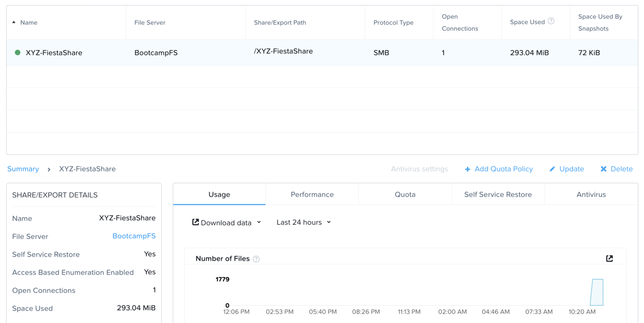The width and height of the screenshot is (644, 323).
Task: Click the Access Based Enumeration Enabled label
Action: pyautogui.click(x=73, y=272)
